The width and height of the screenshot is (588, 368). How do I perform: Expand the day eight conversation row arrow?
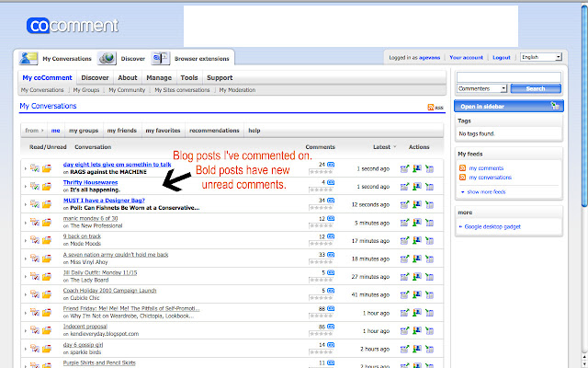(x=26, y=169)
